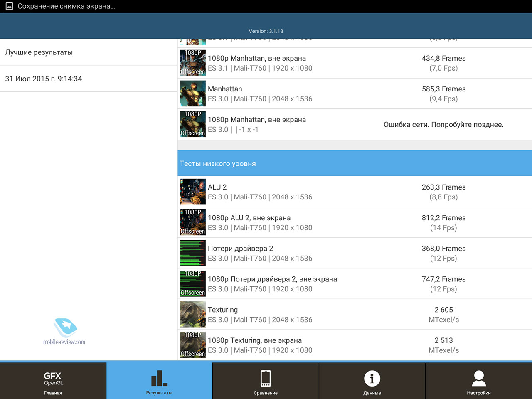Click the 434,8 Frames result value
Viewport: 532px width, 399px height.
443,59
